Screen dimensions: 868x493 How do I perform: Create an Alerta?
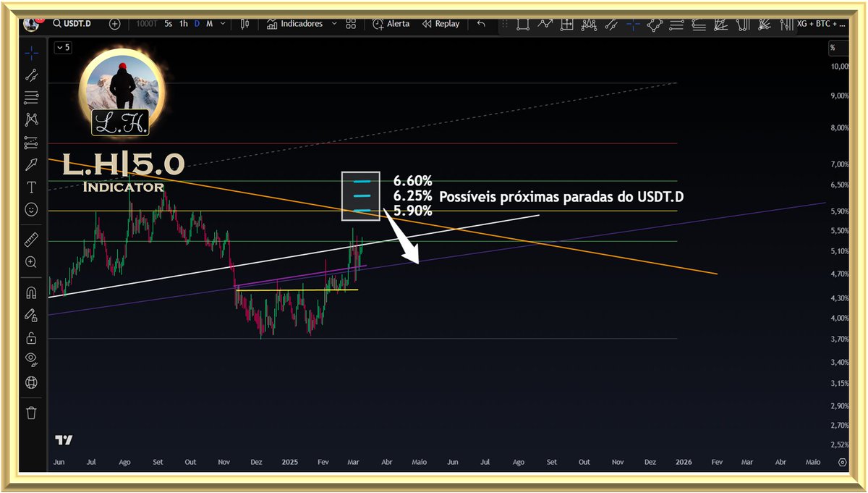391,24
